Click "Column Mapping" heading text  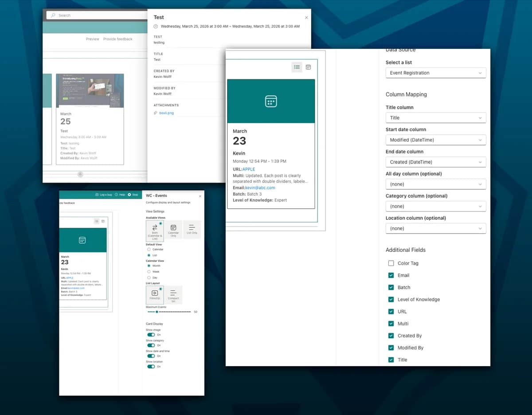pyautogui.click(x=406, y=94)
